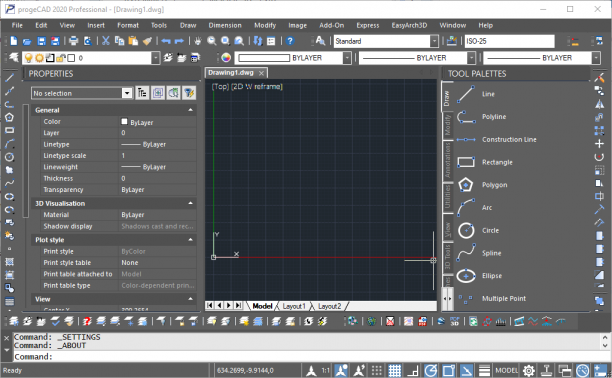Select Polygon tool in Tool Palettes
The width and height of the screenshot is (612, 378).
coord(466,185)
